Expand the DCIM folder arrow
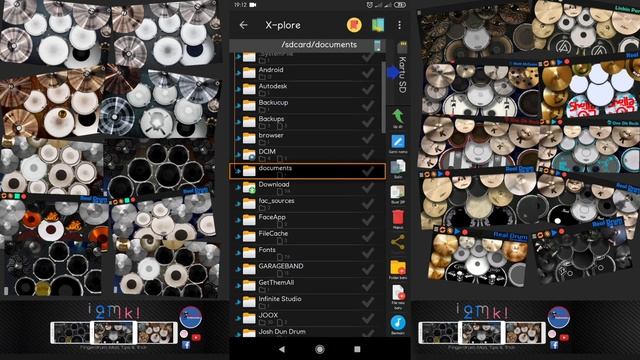 [x=238, y=155]
